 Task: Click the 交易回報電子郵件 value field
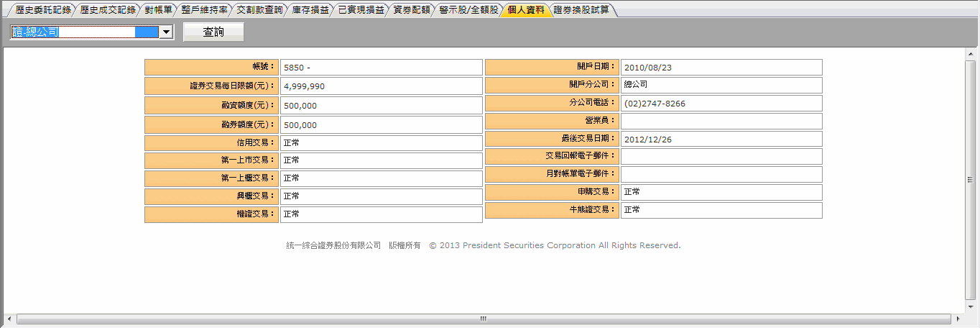point(721,157)
